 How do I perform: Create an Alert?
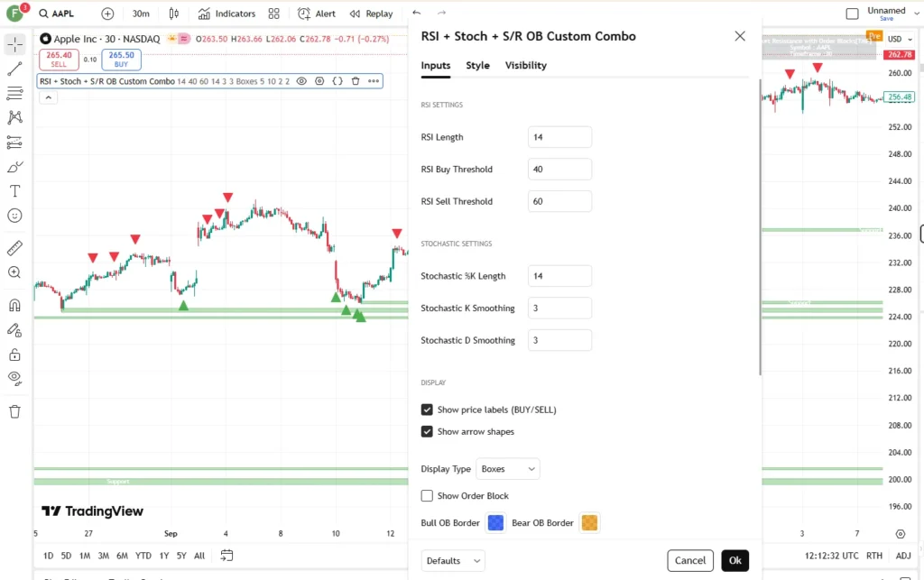coord(317,14)
